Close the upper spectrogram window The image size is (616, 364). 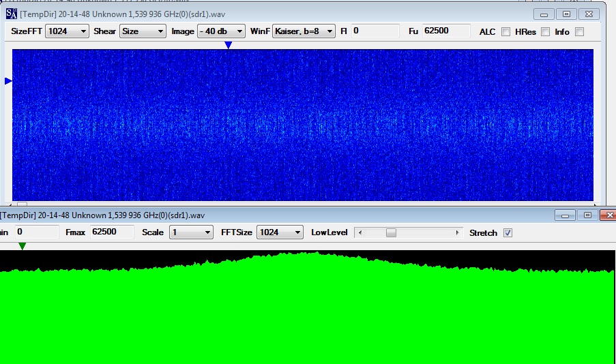tap(589, 14)
